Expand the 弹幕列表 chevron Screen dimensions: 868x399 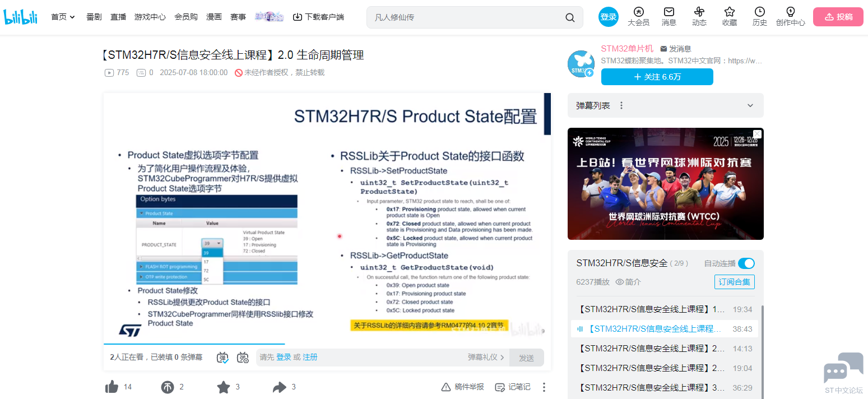click(x=750, y=105)
